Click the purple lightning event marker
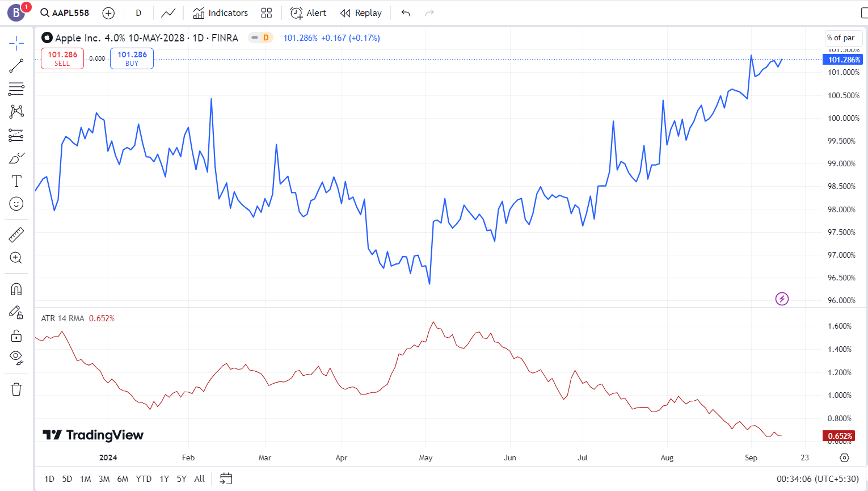The image size is (868, 491). coord(782,299)
